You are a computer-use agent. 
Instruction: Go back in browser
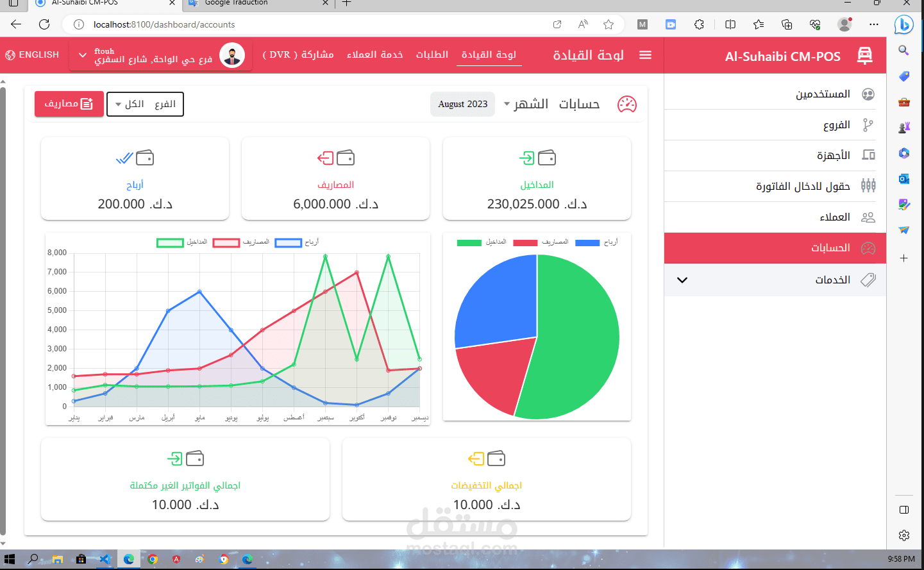point(16,24)
